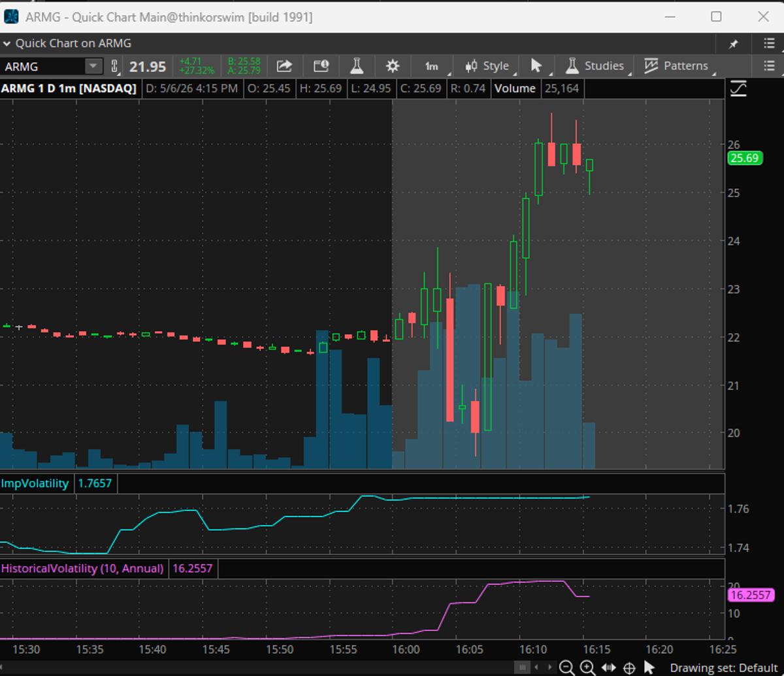The height and width of the screenshot is (676, 784).
Task: Click the scroll right arrow at bottom
Action: tap(549, 668)
